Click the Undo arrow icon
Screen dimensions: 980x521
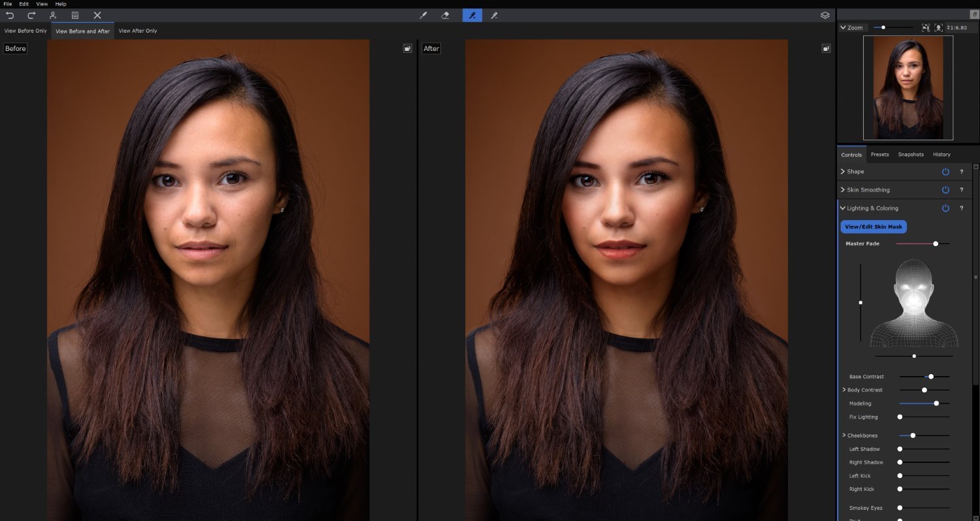point(10,15)
